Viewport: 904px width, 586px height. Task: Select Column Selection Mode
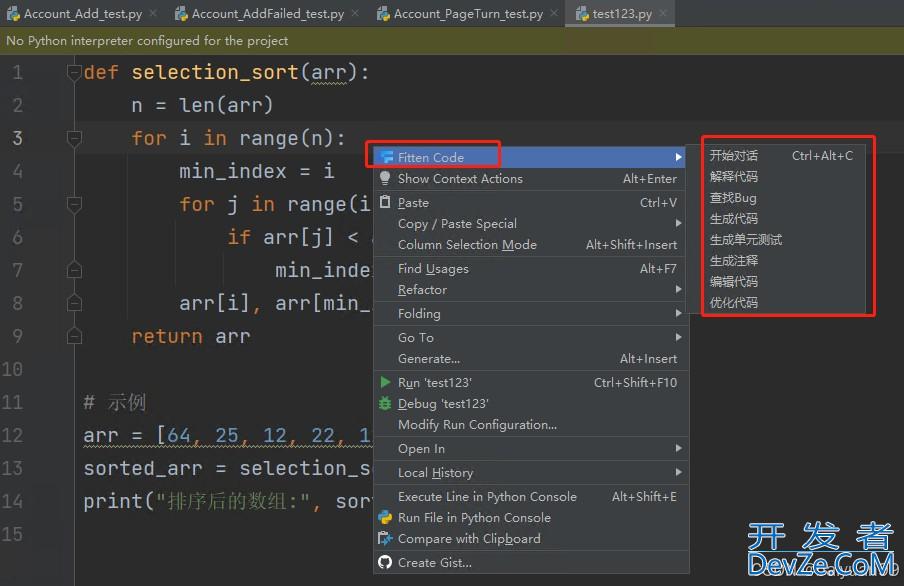click(529, 245)
